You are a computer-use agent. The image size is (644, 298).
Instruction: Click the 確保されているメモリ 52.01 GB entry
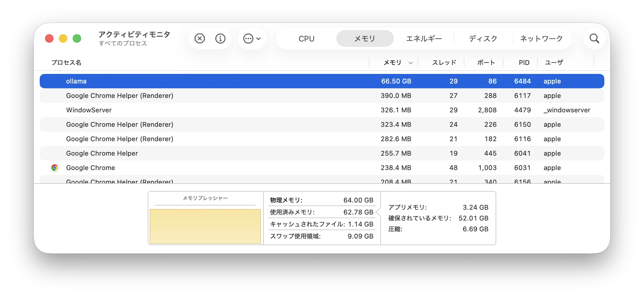point(438,218)
